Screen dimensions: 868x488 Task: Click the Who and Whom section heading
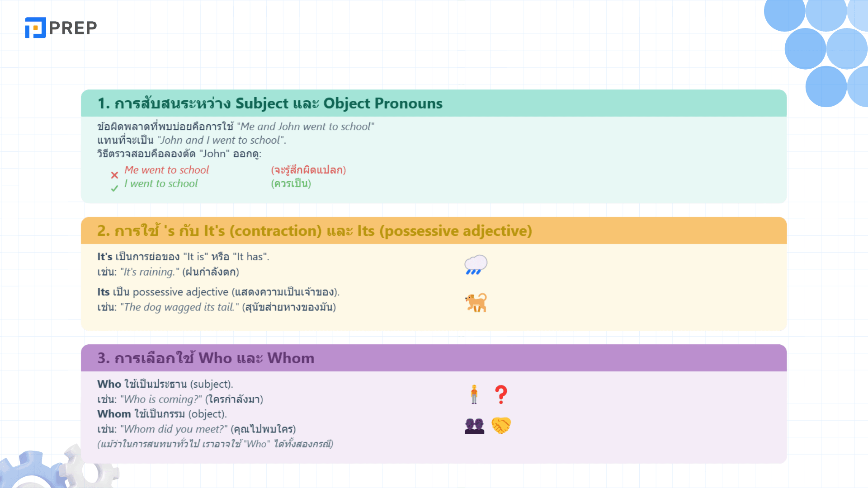coord(206,358)
